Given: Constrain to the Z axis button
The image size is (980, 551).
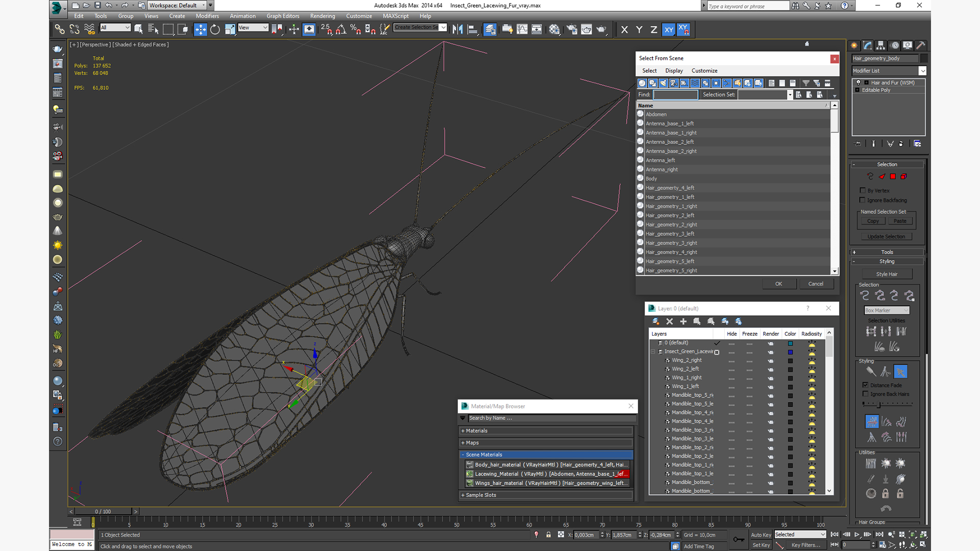Looking at the screenshot, I should 654,30.
